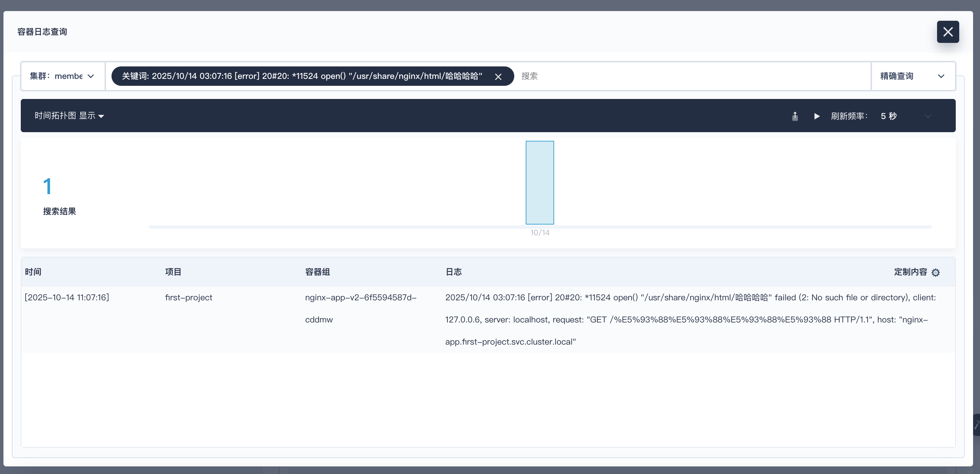Click the 项目 column header
Screen dimensions: 980x474
(x=173, y=272)
